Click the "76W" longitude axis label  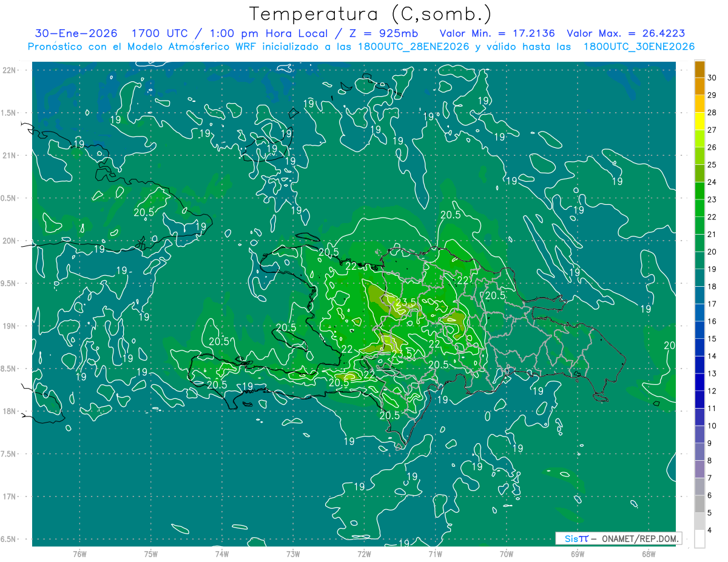(79, 554)
